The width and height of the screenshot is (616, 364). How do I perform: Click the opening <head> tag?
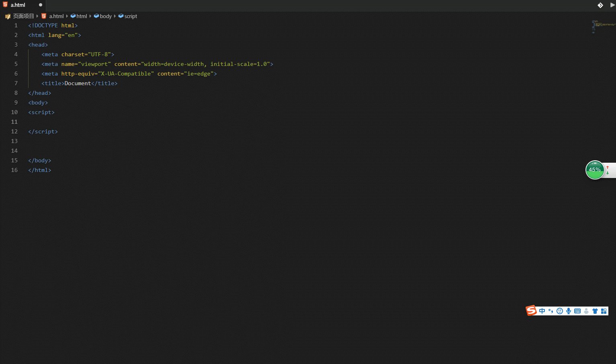38,45
